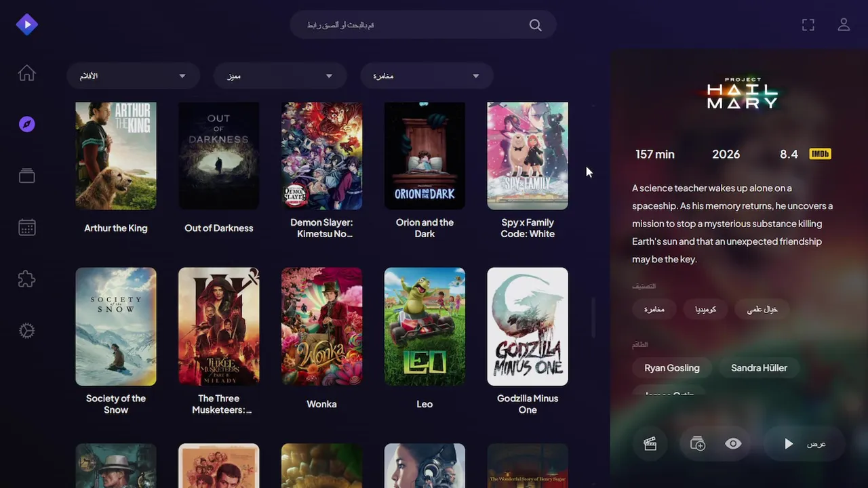The height and width of the screenshot is (488, 868).
Task: Open the Home board icon
Action: [x=27, y=73]
